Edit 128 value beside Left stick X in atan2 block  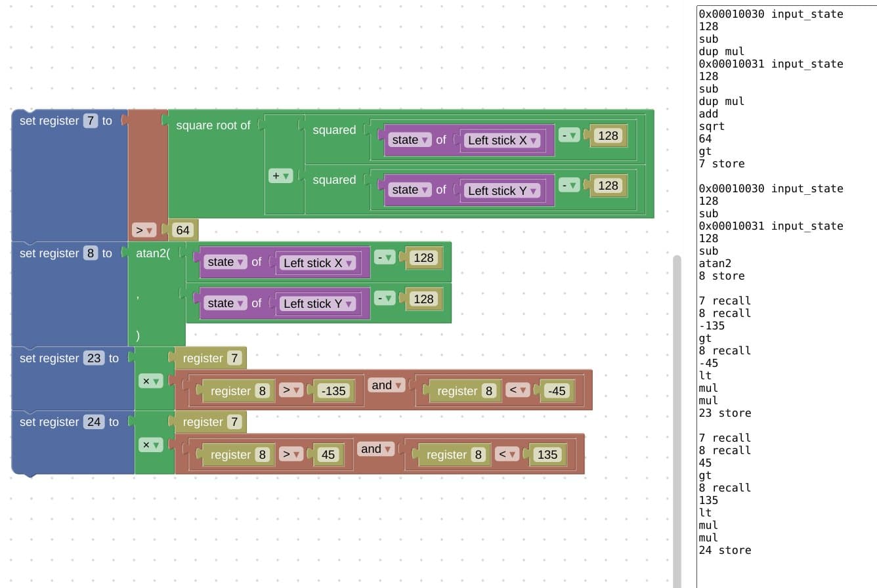point(423,258)
